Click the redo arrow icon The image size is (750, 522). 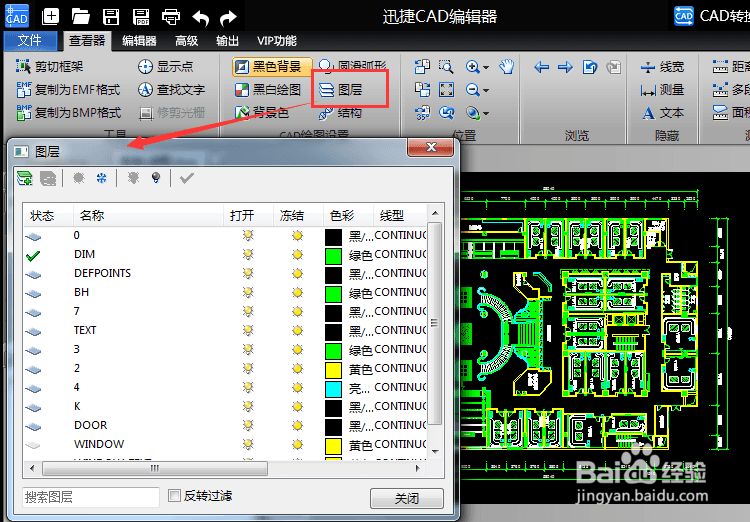pos(228,18)
